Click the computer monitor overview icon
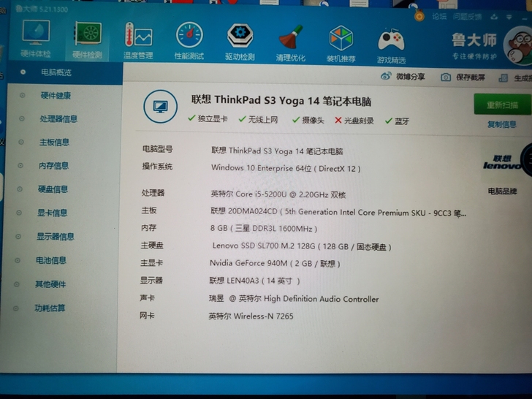The height and width of the screenshot is (399, 532). pyautogui.click(x=160, y=106)
